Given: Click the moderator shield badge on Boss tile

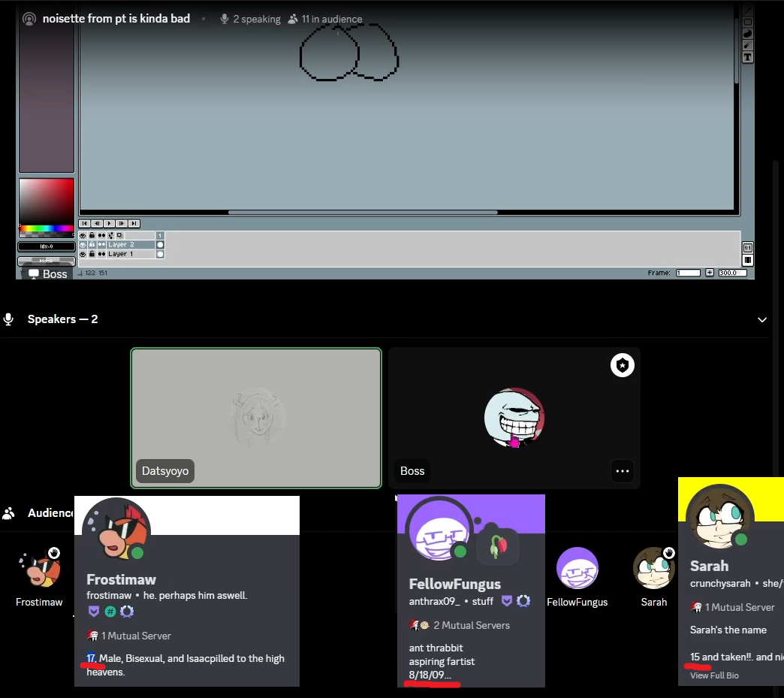Looking at the screenshot, I should 622,365.
